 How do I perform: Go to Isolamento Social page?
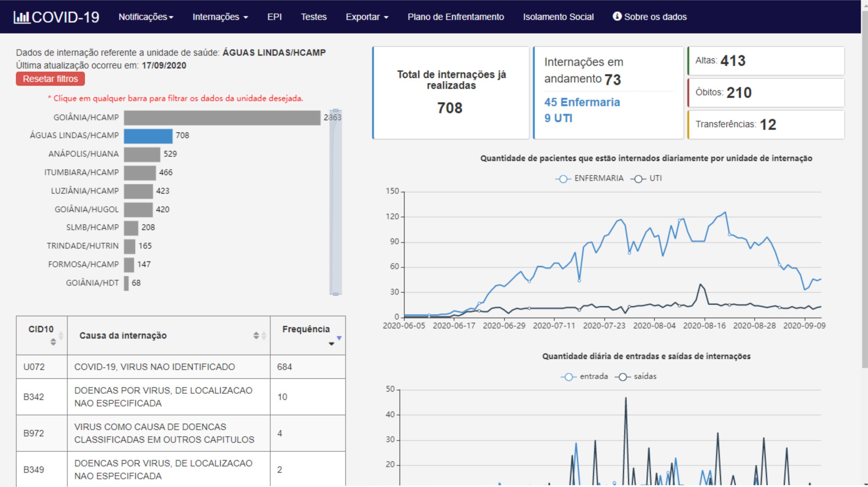tap(558, 17)
